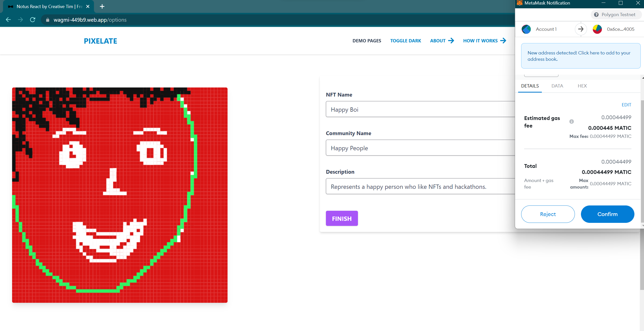644x331 pixels.
Task: Switch to the DETAILS tab
Action: 530,86
